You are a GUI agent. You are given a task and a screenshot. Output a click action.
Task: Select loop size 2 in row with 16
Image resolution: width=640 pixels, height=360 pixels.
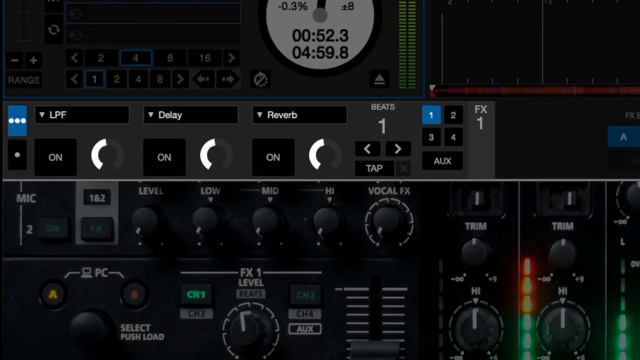[101, 58]
